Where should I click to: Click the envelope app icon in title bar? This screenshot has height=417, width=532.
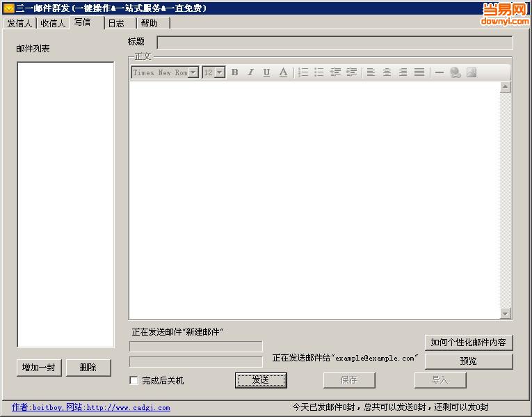tap(8, 8)
